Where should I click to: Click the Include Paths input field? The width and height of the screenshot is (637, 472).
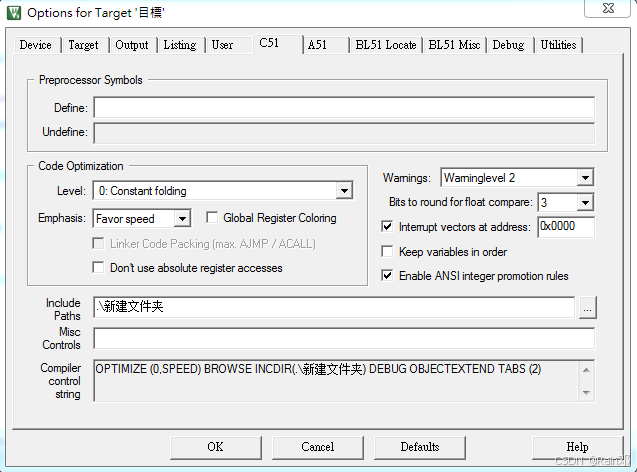tap(334, 307)
